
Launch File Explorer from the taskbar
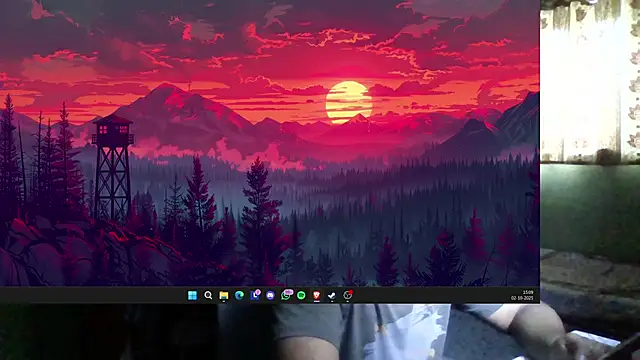point(223,295)
